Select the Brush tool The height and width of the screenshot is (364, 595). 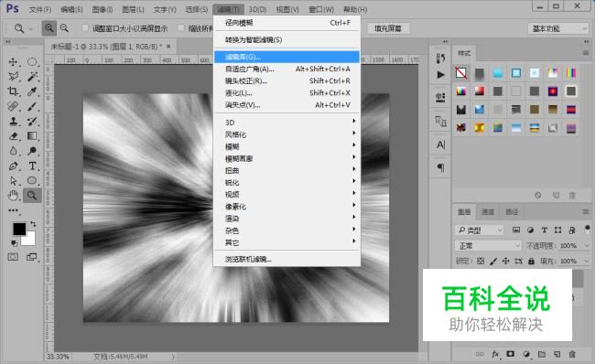click(x=32, y=106)
